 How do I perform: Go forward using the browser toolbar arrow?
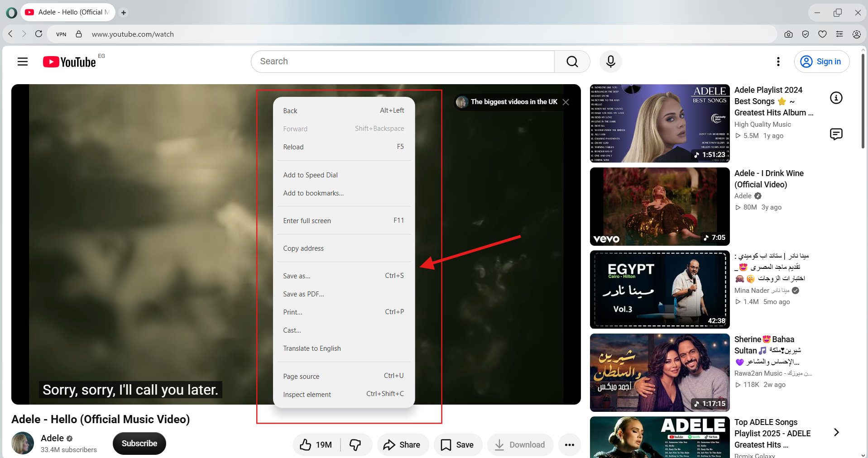pos(24,34)
